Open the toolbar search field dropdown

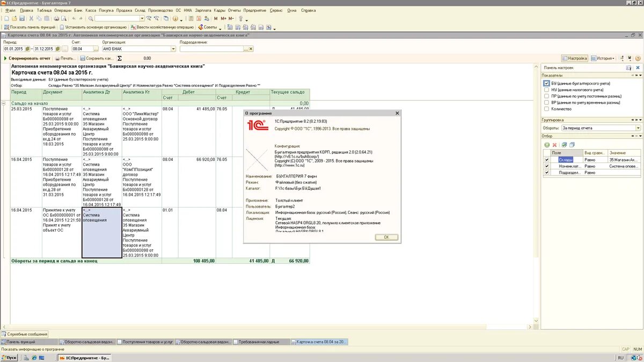tap(142, 18)
